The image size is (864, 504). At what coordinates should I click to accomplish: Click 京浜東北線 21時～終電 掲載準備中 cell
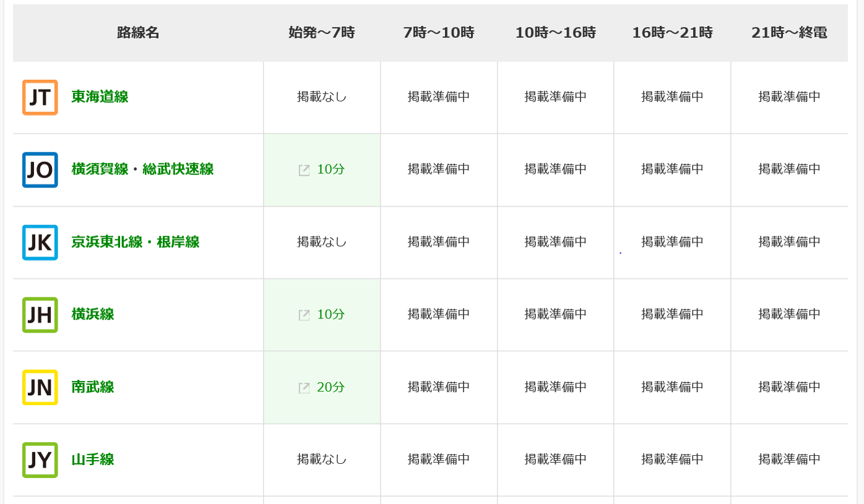790,242
